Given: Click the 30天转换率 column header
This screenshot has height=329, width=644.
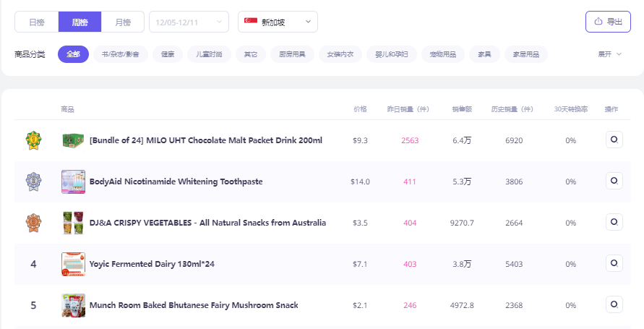Looking at the screenshot, I should pyautogui.click(x=571, y=109).
